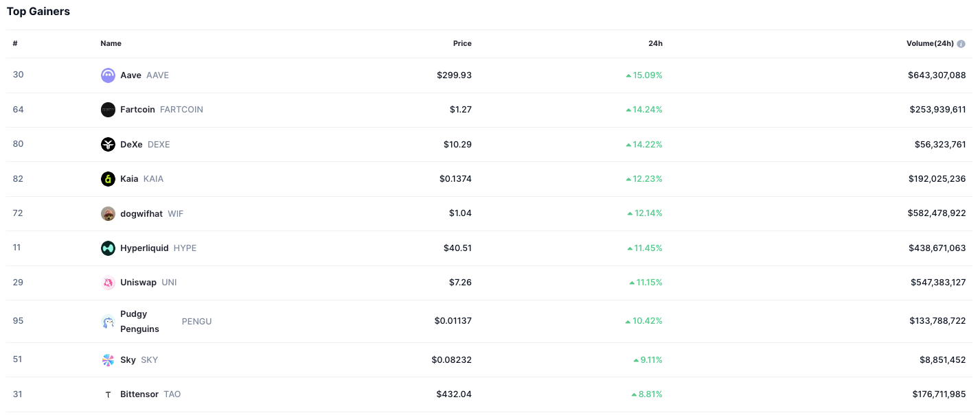Click the Uniswap unicorn logo
980x415 pixels.
pos(108,283)
